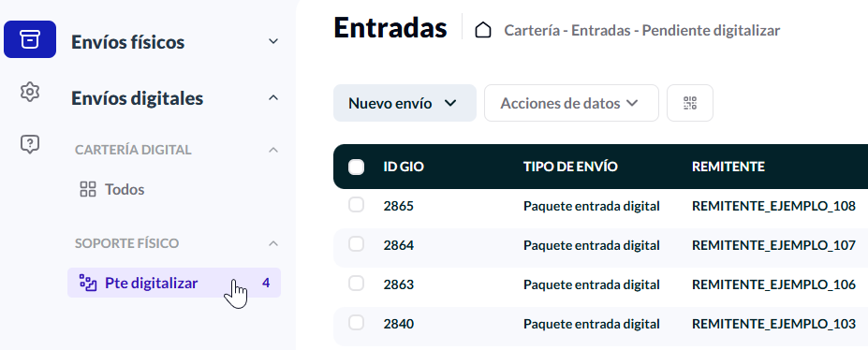868x350 pixels.
Task: Select all rows with header checkbox
Action: [x=356, y=167]
